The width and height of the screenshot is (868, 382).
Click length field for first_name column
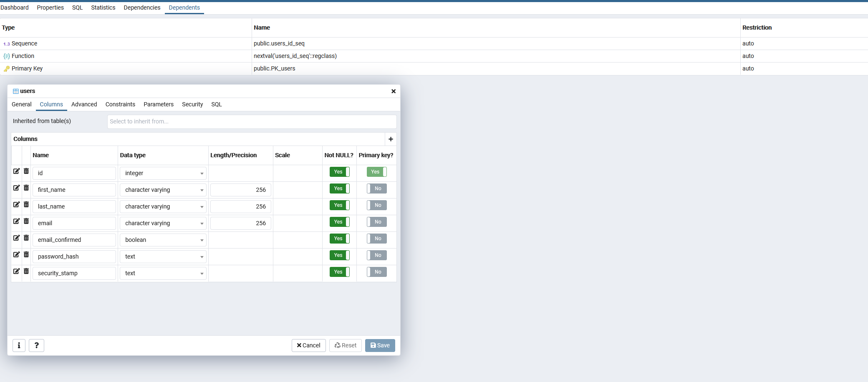pyautogui.click(x=241, y=190)
